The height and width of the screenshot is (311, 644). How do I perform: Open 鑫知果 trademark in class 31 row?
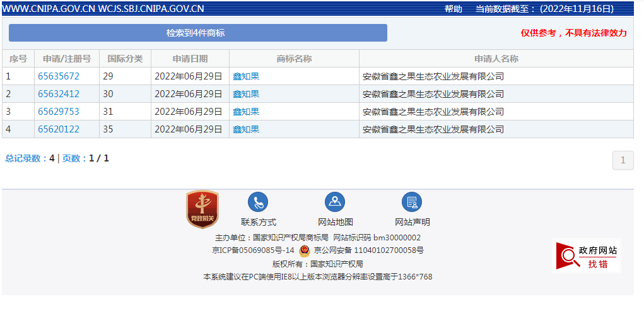coord(246,112)
